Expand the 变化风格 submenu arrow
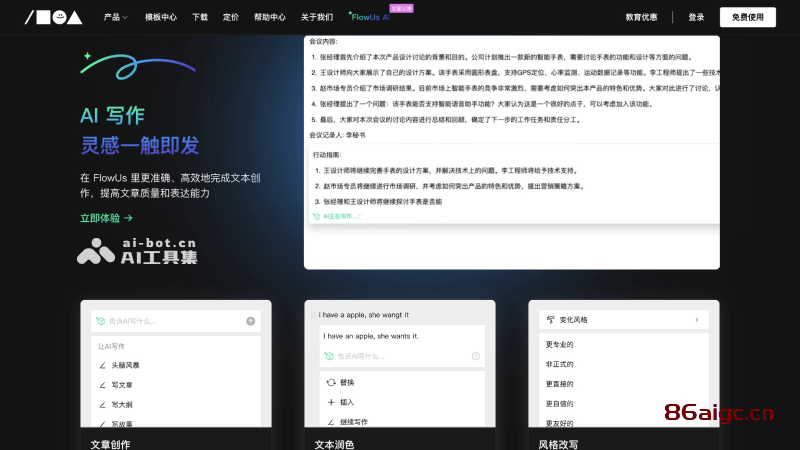800x450 pixels. tap(697, 320)
